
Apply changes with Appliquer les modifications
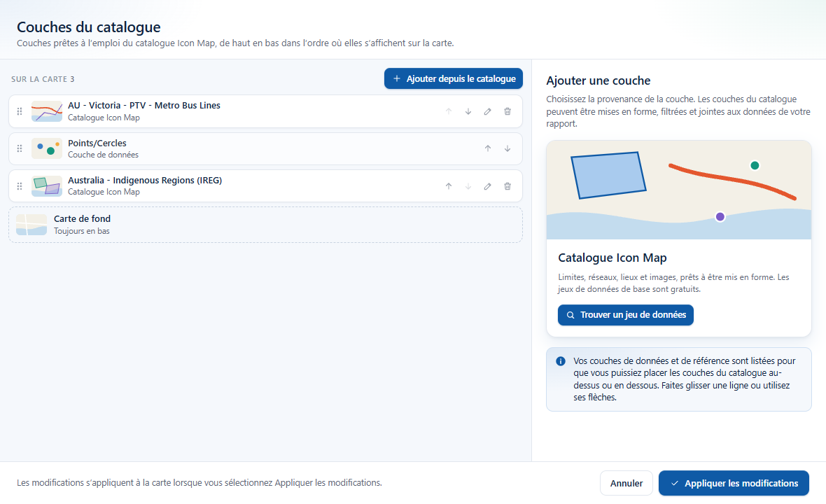734,483
